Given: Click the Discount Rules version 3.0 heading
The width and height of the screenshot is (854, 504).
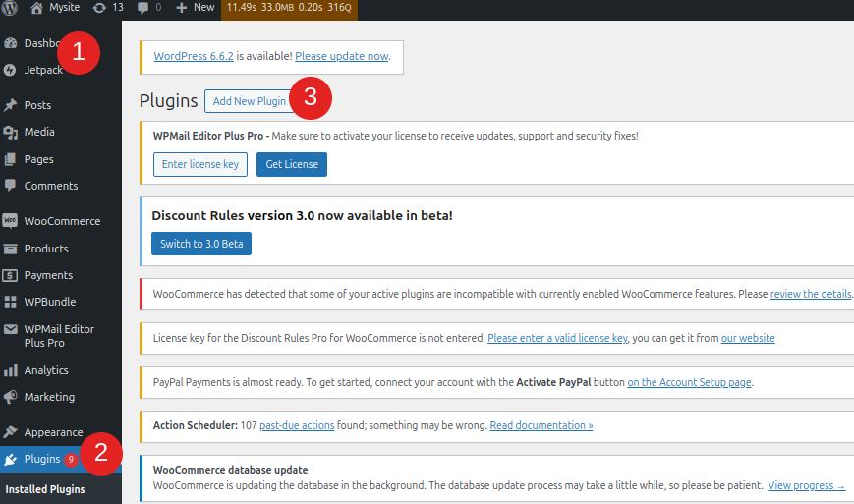Looking at the screenshot, I should [303, 215].
